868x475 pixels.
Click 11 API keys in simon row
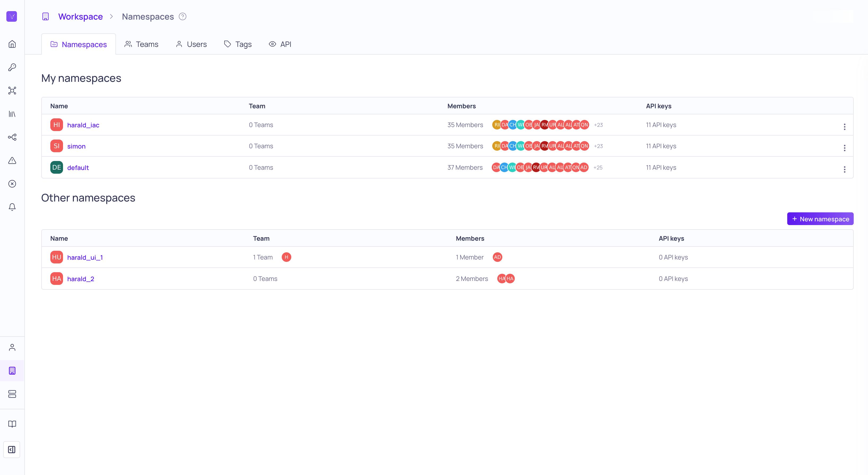[661, 146]
